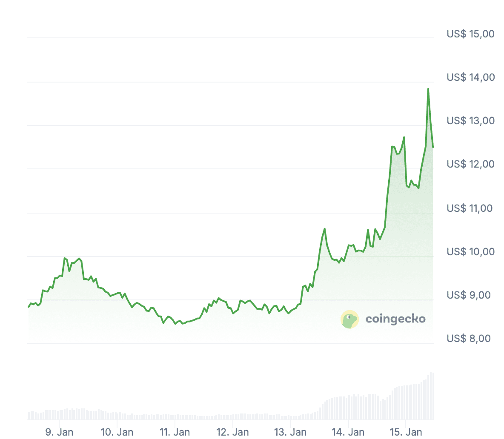The image size is (504, 439).
Task: Select the 15. Jan date label
Action: [406, 432]
